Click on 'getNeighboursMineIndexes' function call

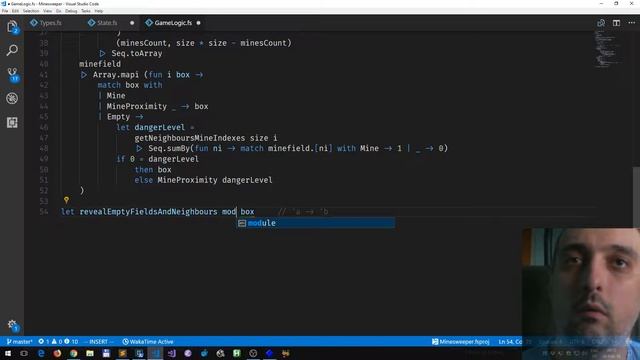pyautogui.click(x=190, y=138)
